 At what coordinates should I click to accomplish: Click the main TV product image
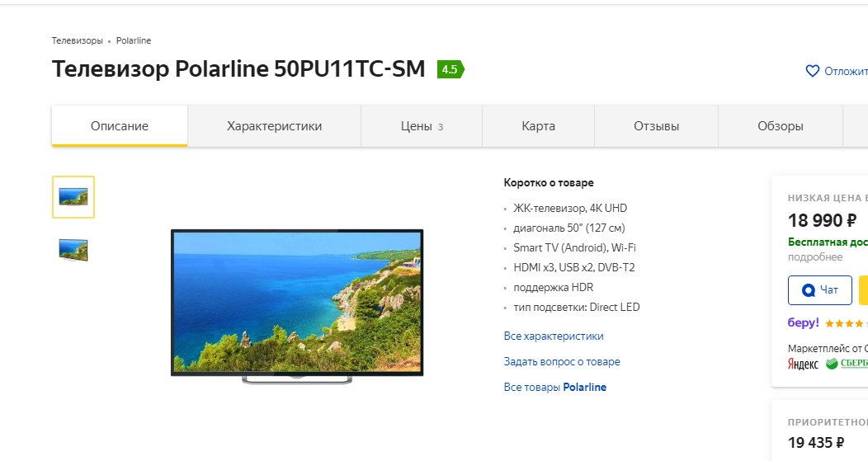pos(297,306)
